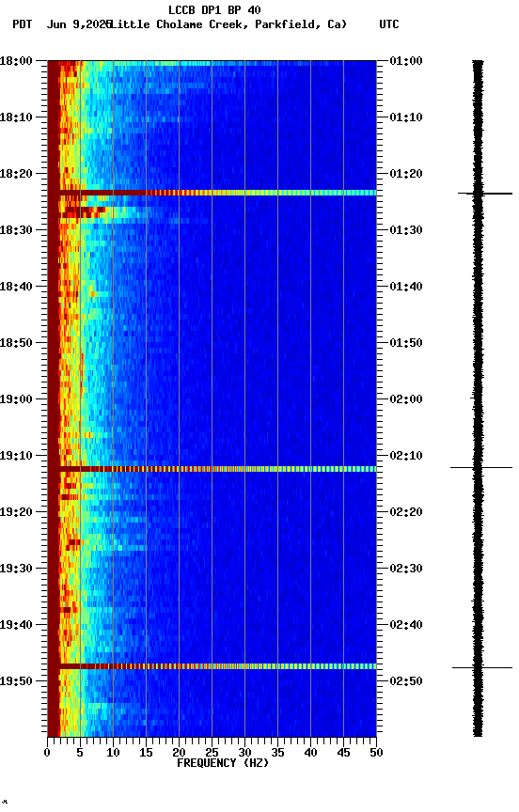This screenshot has width=519, height=812.
Task: Click the 'Jun 9' date text
Action: coord(62,24)
